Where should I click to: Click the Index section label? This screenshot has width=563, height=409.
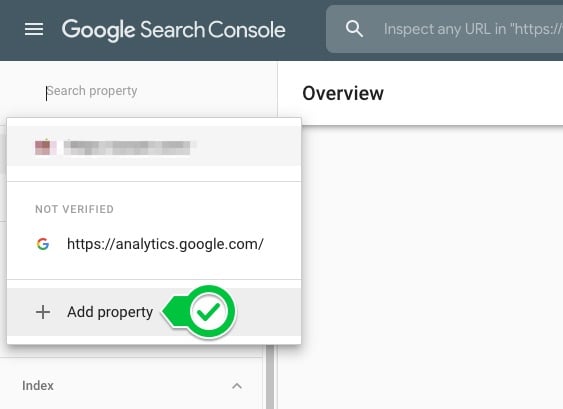point(38,386)
